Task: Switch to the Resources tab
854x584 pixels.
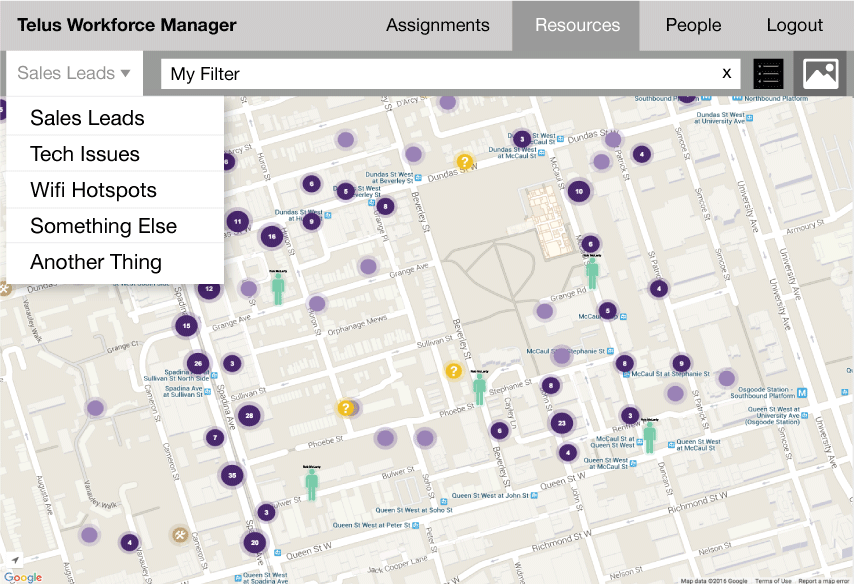Action: pos(577,25)
